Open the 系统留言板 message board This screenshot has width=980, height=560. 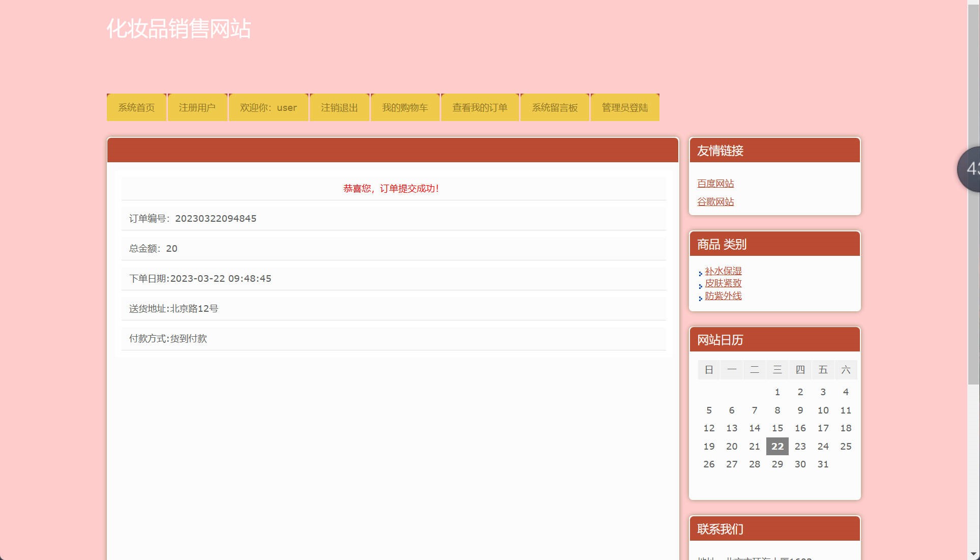click(x=554, y=107)
